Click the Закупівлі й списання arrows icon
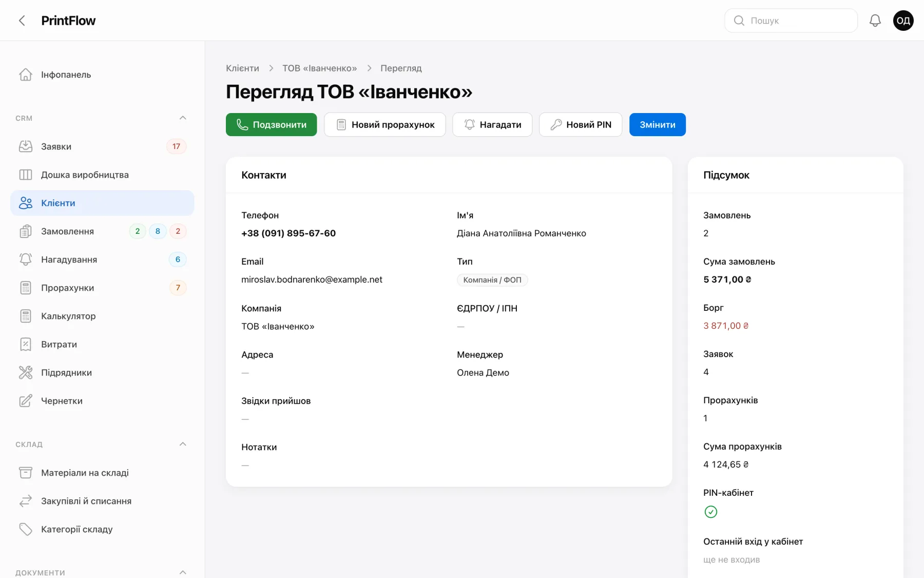 pyautogui.click(x=26, y=501)
